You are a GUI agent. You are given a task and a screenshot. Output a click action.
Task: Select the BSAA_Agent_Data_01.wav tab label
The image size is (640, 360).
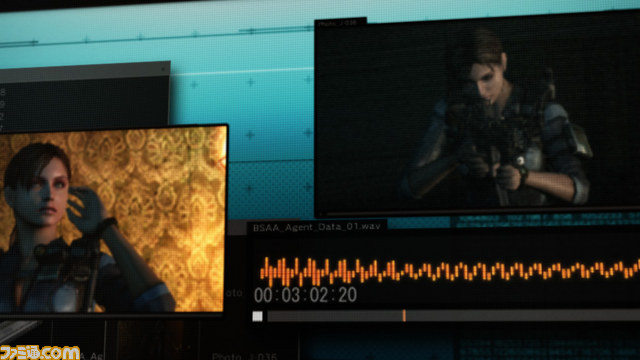(316, 227)
